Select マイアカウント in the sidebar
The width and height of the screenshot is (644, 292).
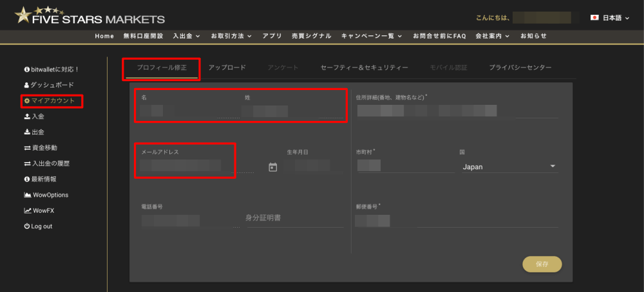click(53, 101)
